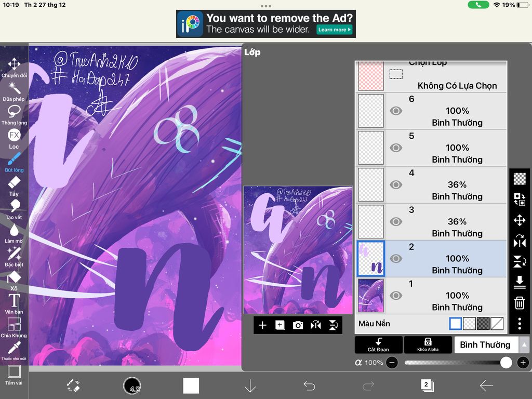Select the Bút lông brush tool
The image size is (532, 399).
14,163
